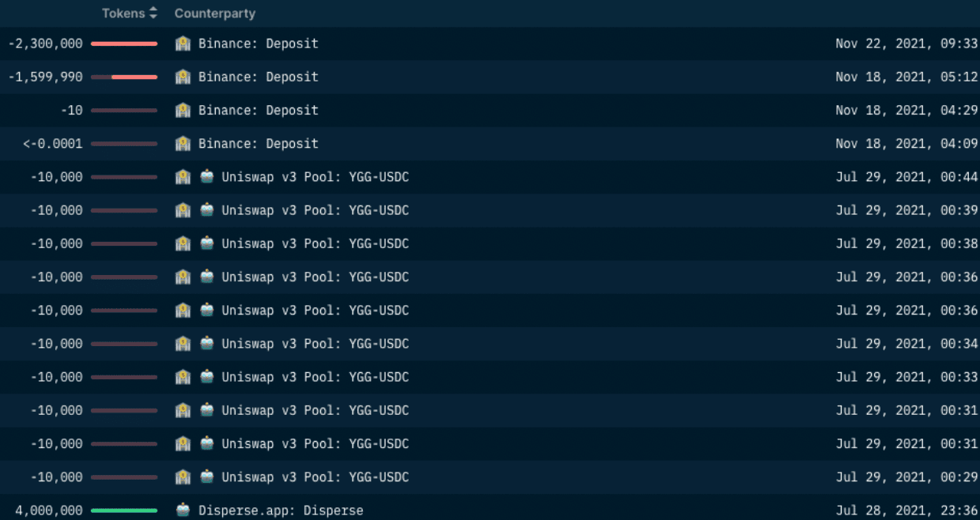Click the red bar for -2,300,000 tokens
980x520 pixels.
tap(124, 44)
